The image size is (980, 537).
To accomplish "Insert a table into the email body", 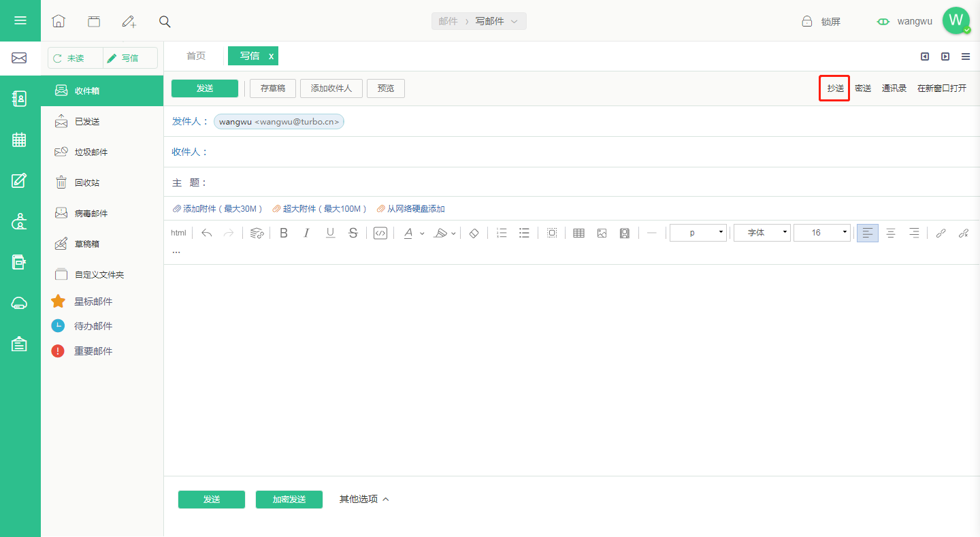I will [x=578, y=233].
